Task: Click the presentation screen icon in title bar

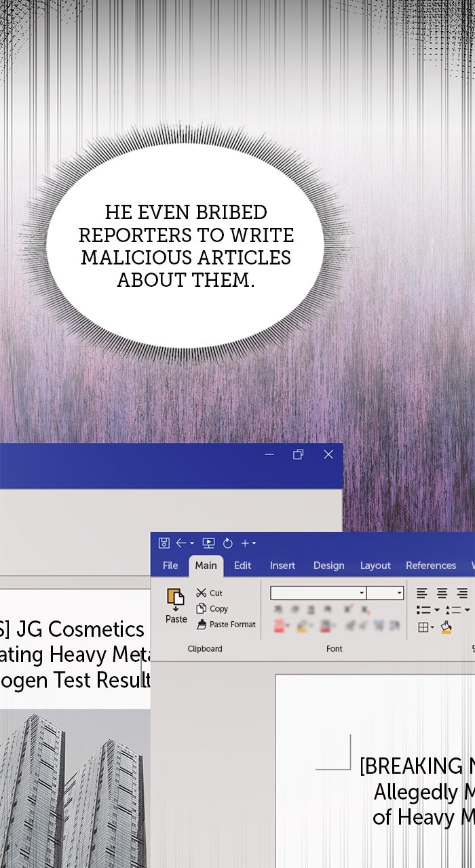Action: coord(208,543)
